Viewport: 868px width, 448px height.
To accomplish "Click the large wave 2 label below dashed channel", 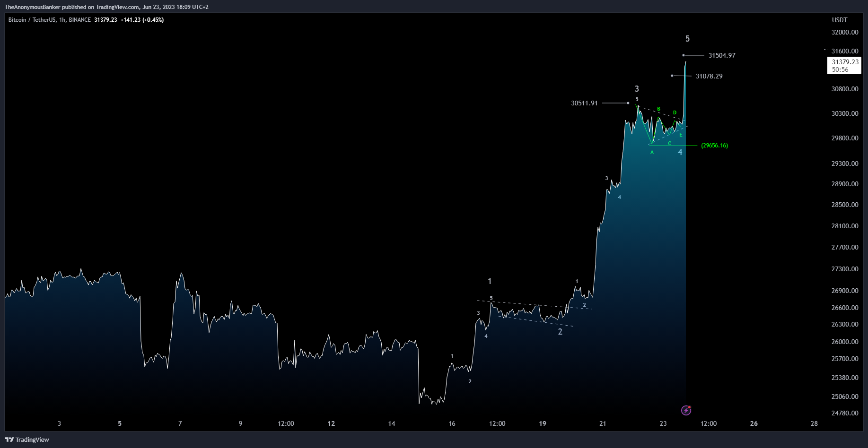I will 560,332.
